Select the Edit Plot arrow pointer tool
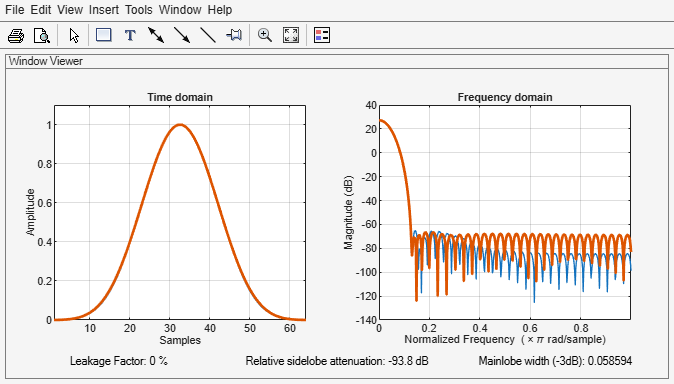 [74, 35]
